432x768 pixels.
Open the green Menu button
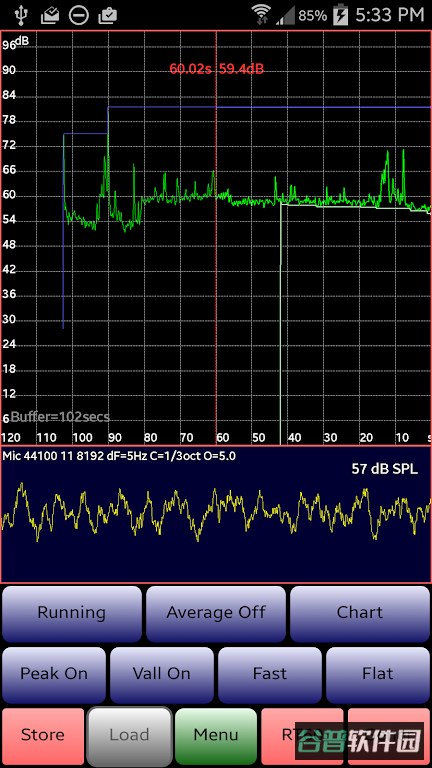[216, 736]
